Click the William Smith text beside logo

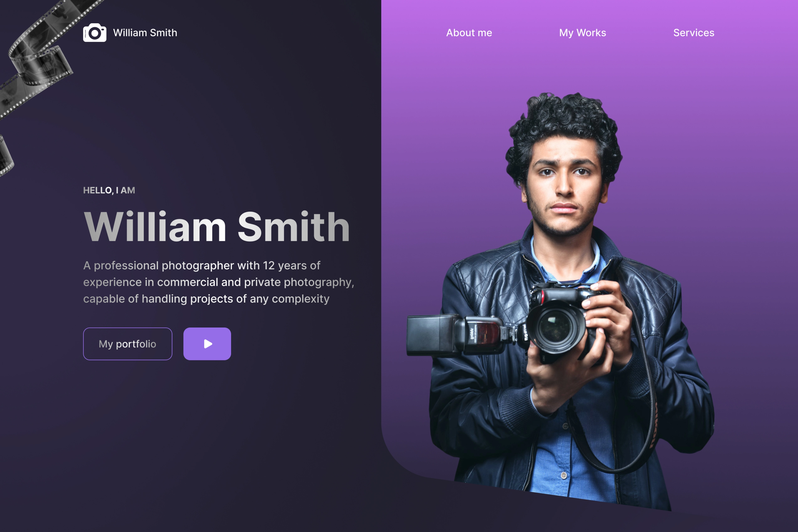click(145, 33)
